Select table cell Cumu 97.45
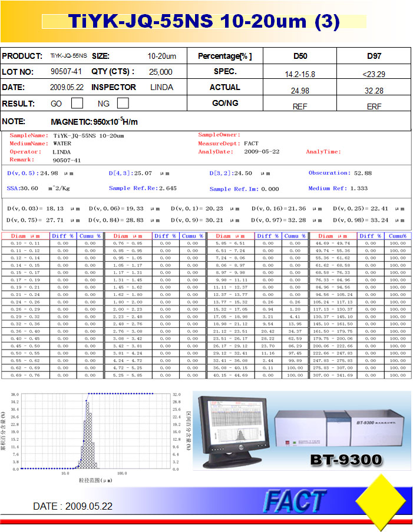The height and width of the screenshot is (532, 413). point(295,353)
